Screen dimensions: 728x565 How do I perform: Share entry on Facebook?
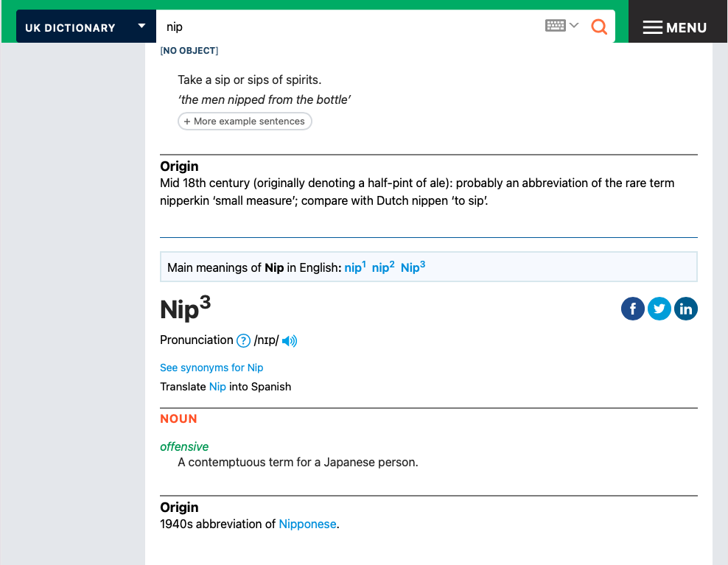[633, 309]
